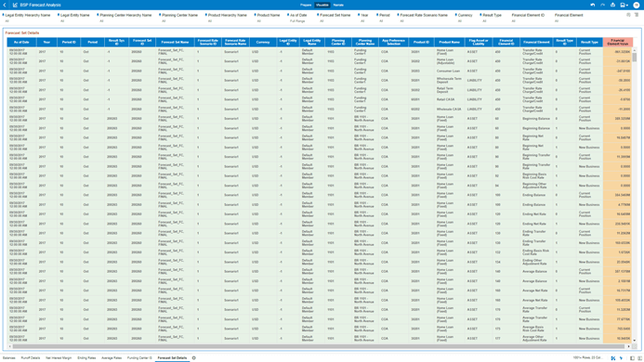Click the lightning refresh icon in status bar
This screenshot has height=362, width=644.
point(621,358)
